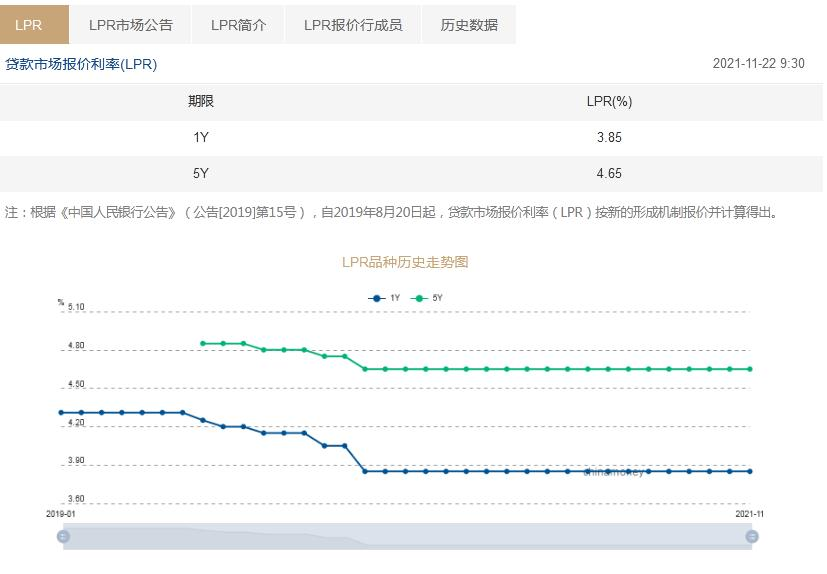
Task: Click the right handle of the chart range slider
Action: click(751, 536)
